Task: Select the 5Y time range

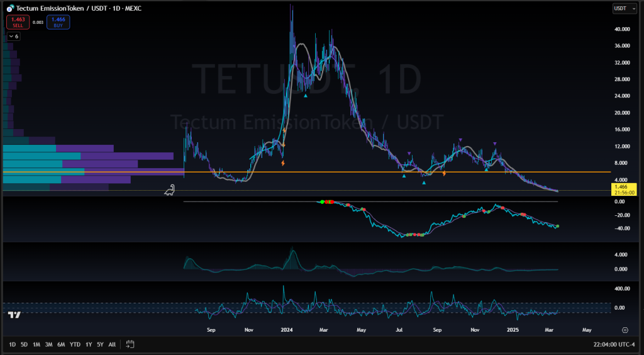Action: pyautogui.click(x=100, y=344)
